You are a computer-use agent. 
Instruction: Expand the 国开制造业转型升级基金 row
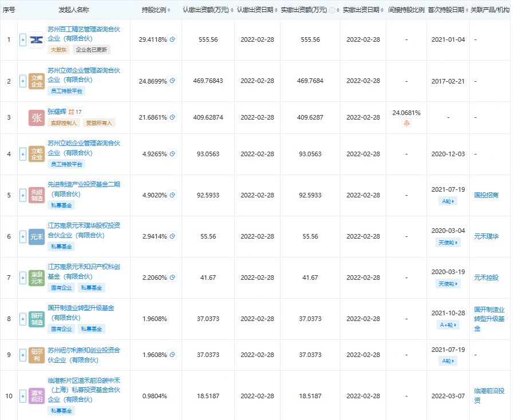click(22, 319)
